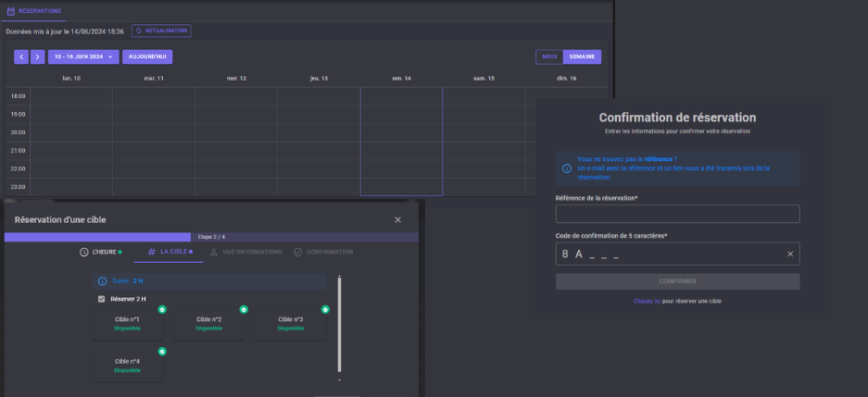868x397 pixels.
Task: Select the Cible n°2 card
Action: tap(209, 324)
